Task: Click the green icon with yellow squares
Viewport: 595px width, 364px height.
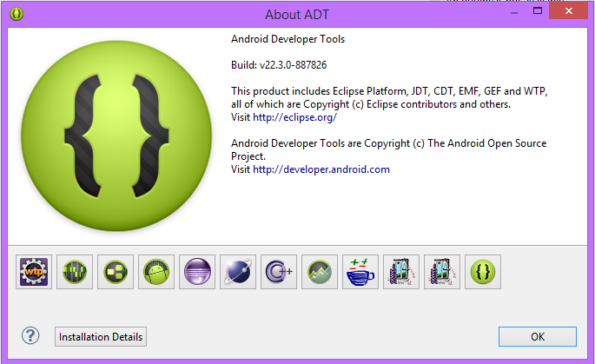Action: point(116,272)
